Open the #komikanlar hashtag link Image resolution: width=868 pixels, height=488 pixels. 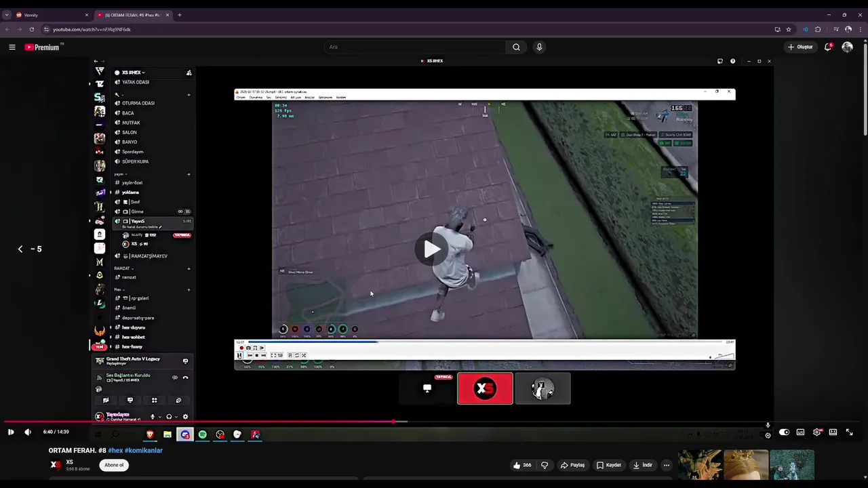[143, 450]
